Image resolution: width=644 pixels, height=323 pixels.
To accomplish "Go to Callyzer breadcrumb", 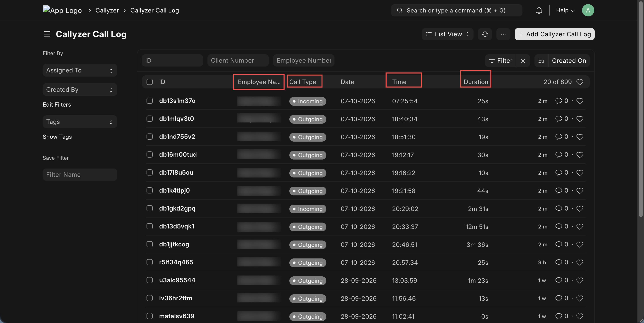I will [x=107, y=11].
